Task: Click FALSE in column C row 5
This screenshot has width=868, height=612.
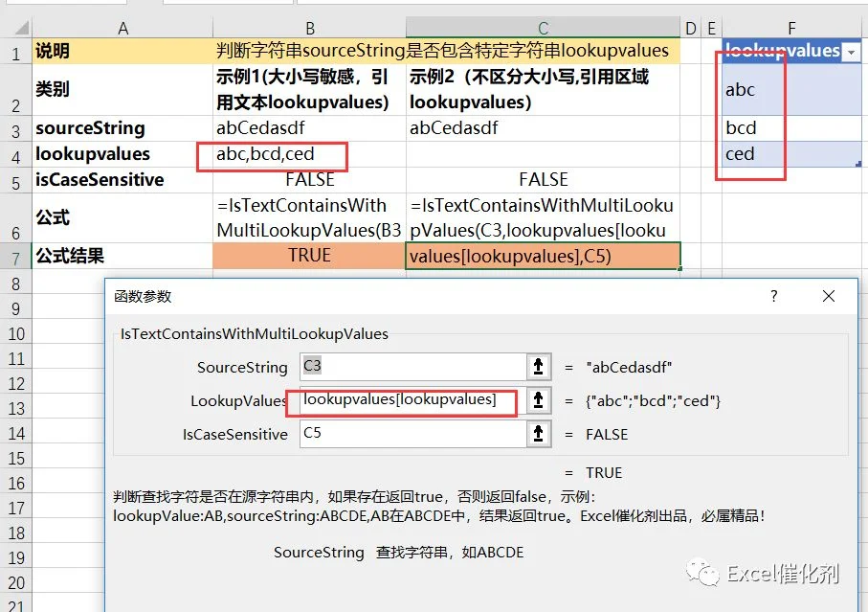Action: (x=543, y=180)
